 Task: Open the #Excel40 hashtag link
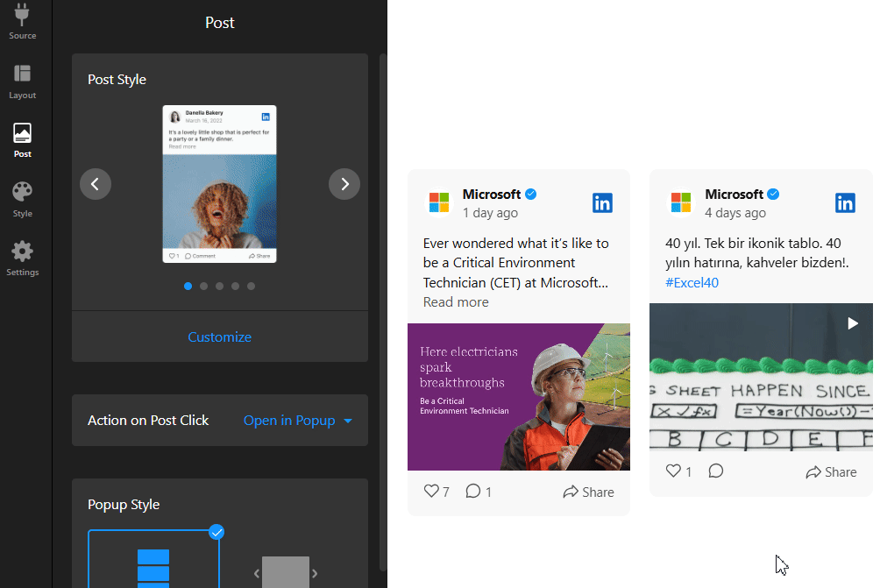coord(692,283)
